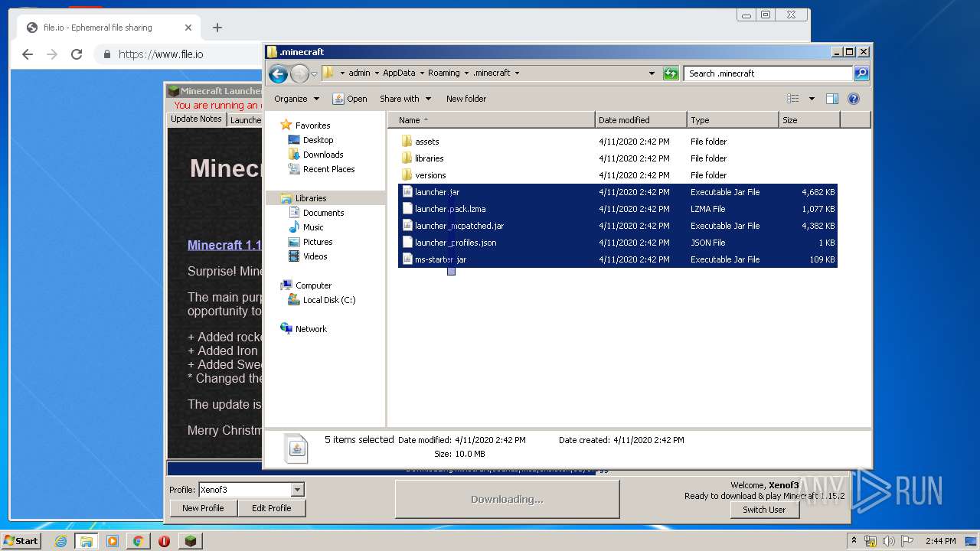This screenshot has height=551, width=980.
Task: Sort by the Type column header
Action: [733, 120]
